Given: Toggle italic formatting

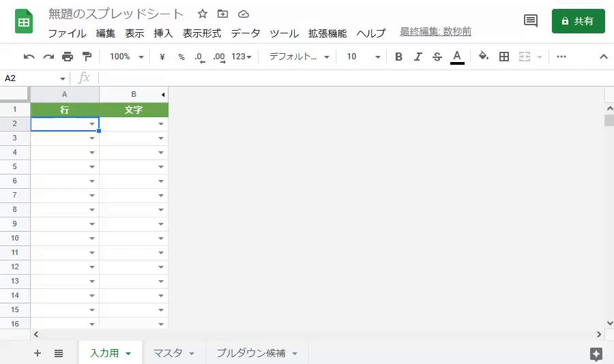Looking at the screenshot, I should 418,57.
